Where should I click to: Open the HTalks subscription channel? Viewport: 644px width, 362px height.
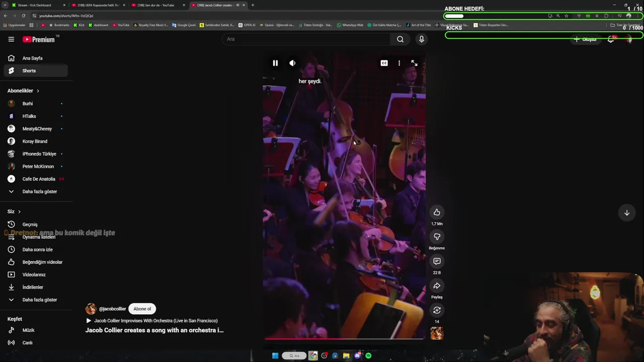(35, 116)
